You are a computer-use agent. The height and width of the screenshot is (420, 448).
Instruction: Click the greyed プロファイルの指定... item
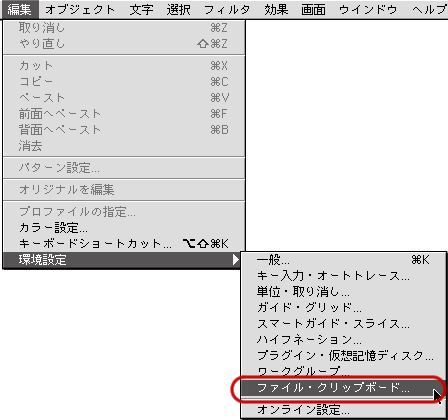click(124, 212)
